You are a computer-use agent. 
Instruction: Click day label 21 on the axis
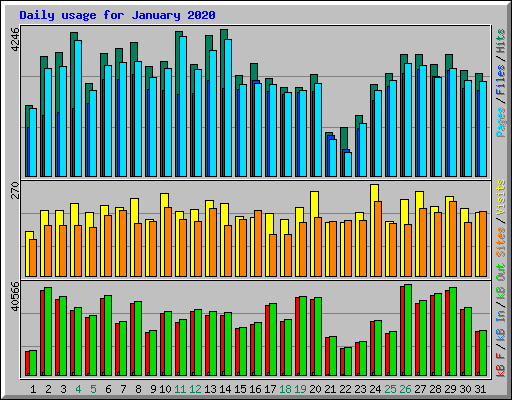coord(330,389)
